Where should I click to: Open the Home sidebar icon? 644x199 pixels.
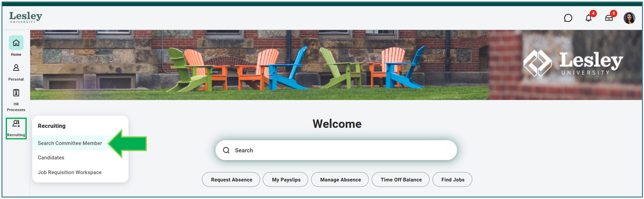pos(16,43)
